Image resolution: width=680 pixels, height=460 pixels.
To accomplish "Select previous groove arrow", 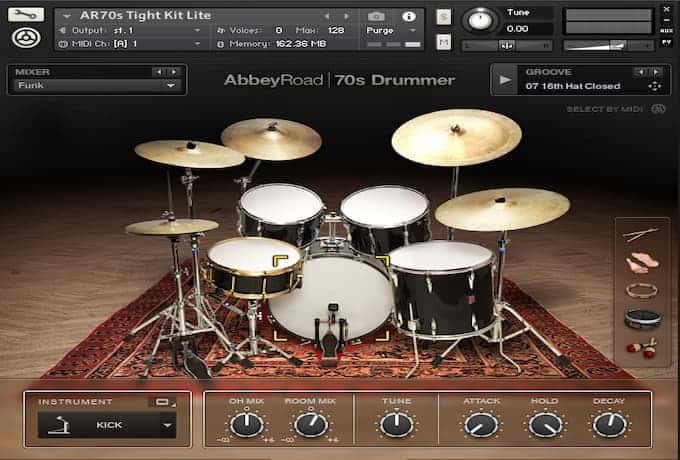I will click(641, 72).
